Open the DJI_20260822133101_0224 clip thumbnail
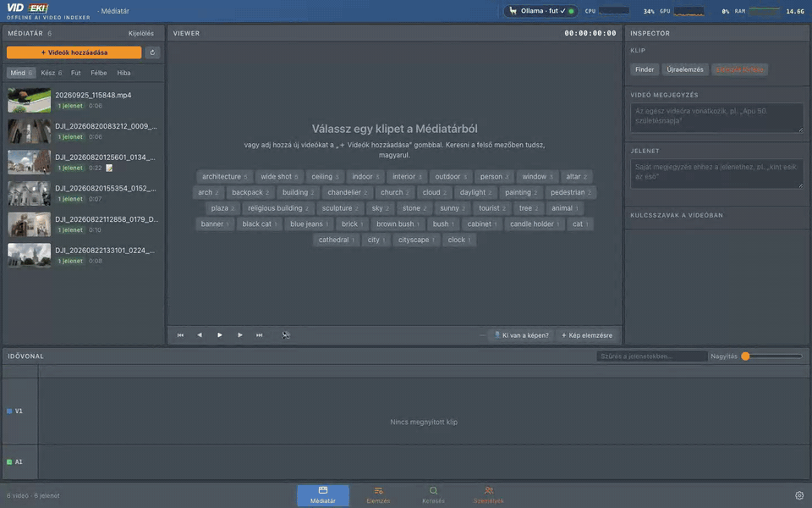 (29, 256)
